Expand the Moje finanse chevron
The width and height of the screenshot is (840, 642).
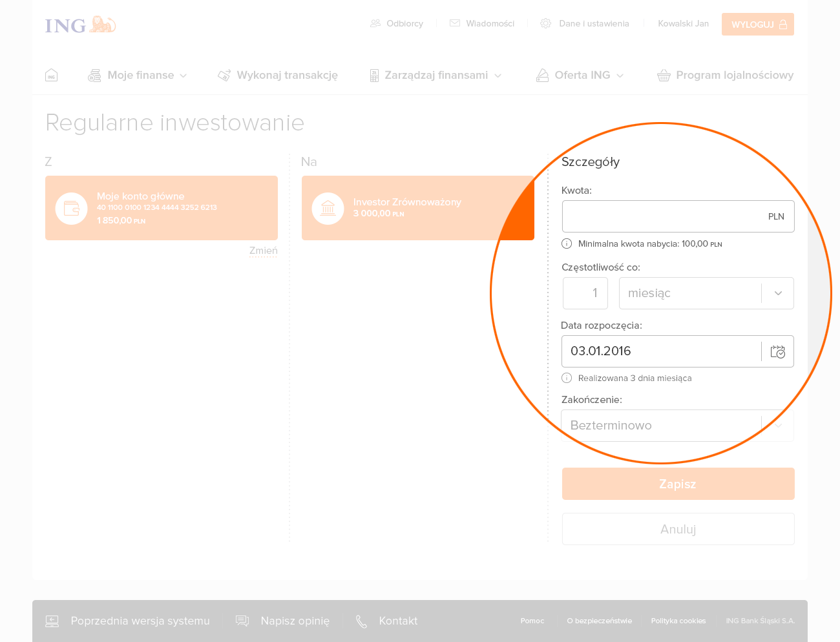pos(184,76)
